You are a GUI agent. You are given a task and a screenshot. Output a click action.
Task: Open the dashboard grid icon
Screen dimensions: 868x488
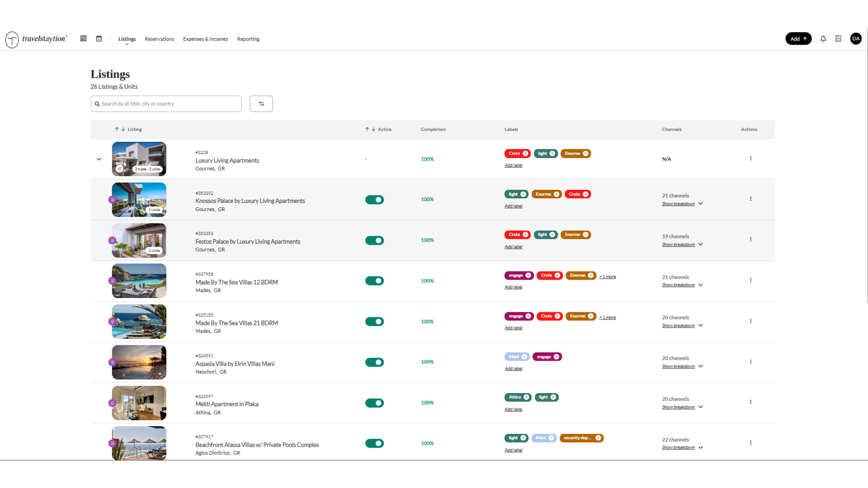(83, 39)
